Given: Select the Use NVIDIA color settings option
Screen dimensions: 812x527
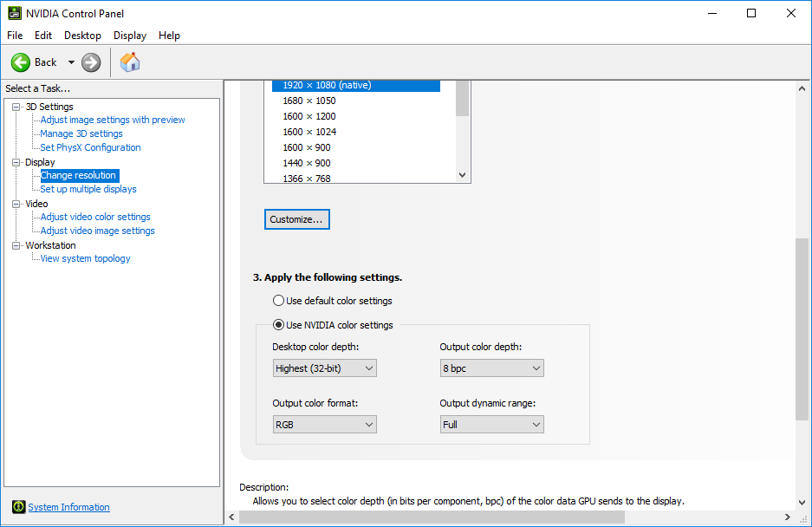Looking at the screenshot, I should tap(278, 326).
